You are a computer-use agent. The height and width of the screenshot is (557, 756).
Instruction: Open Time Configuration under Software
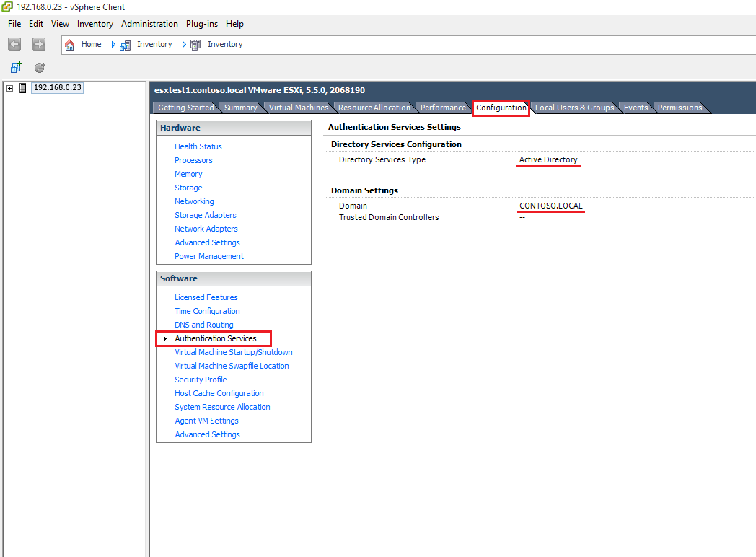point(207,311)
